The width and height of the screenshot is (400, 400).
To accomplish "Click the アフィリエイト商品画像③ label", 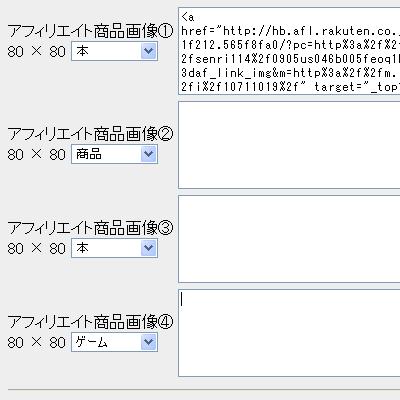I will (90, 228).
